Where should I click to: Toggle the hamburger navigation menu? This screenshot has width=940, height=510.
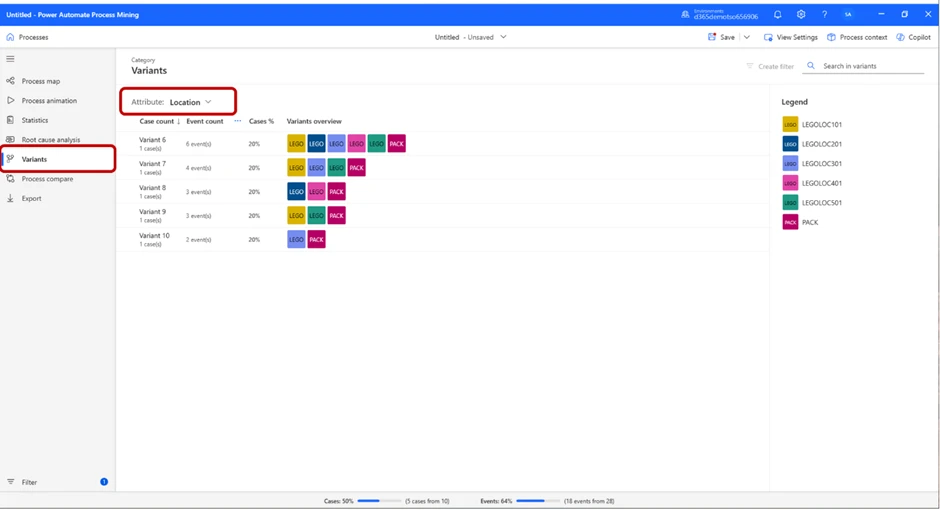10,59
